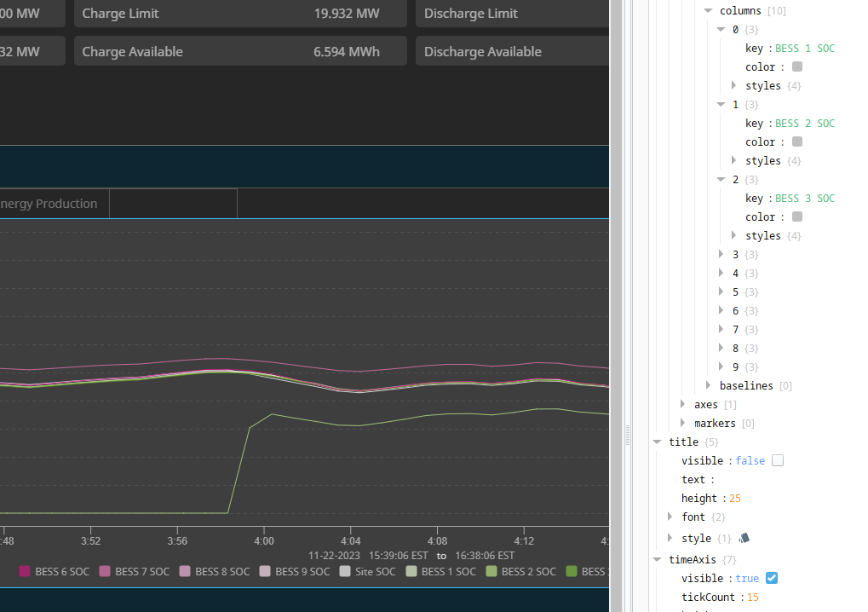Click Site SOC legend marker
The image size is (868, 612).
tap(345, 571)
